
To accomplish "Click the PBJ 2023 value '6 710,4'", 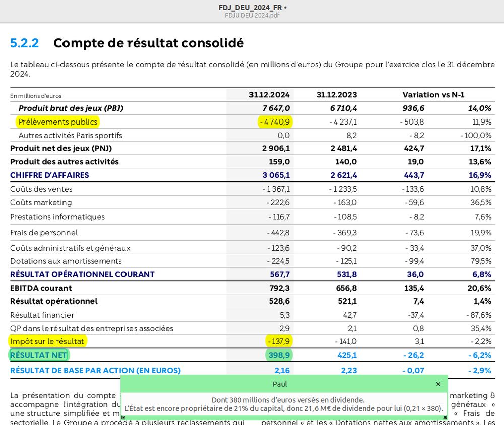I will (343, 108).
